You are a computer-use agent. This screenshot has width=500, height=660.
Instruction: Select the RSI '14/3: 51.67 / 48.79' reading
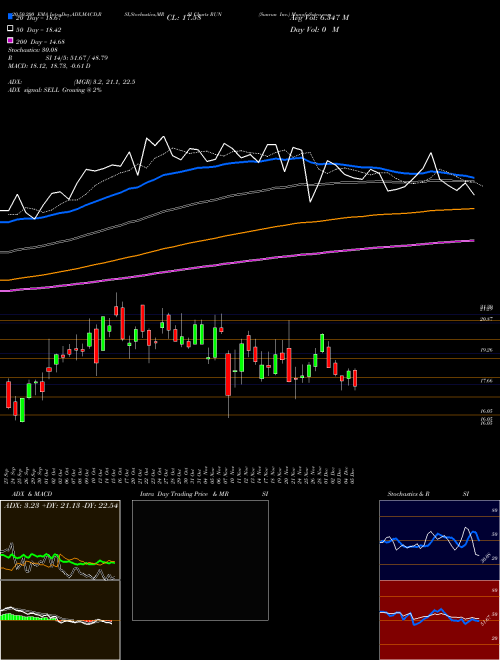(77, 58)
